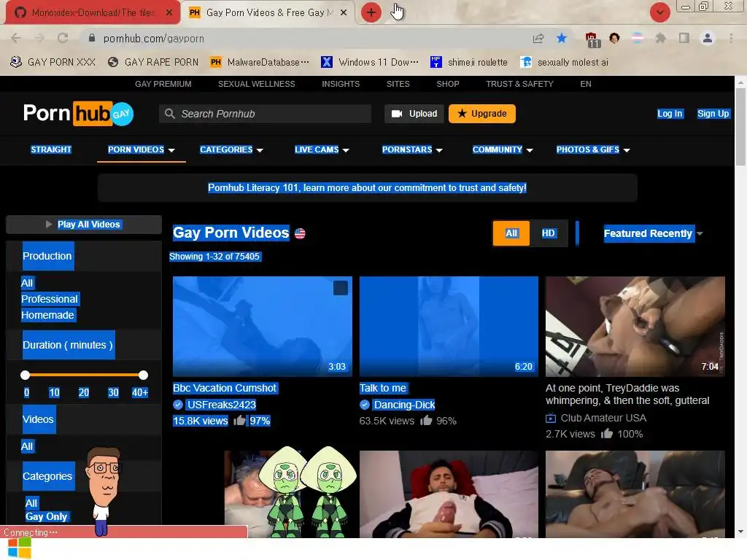
Task: Click the left duration slider handle
Action: (x=26, y=376)
